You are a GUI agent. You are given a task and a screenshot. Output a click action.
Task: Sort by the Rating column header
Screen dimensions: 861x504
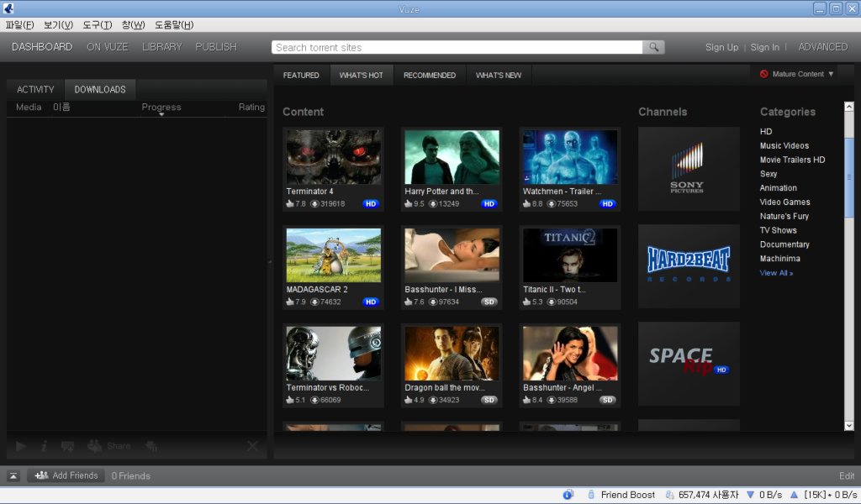click(x=251, y=108)
